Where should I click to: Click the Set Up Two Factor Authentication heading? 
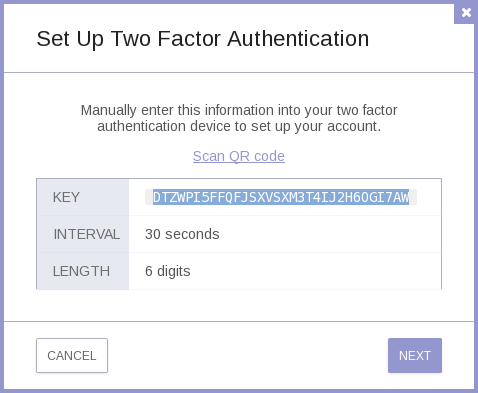click(203, 39)
